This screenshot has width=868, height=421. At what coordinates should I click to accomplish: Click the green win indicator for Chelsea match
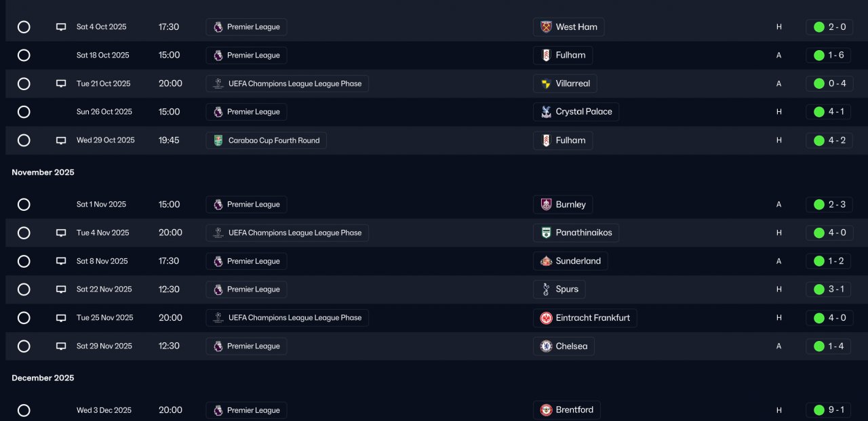tap(818, 346)
